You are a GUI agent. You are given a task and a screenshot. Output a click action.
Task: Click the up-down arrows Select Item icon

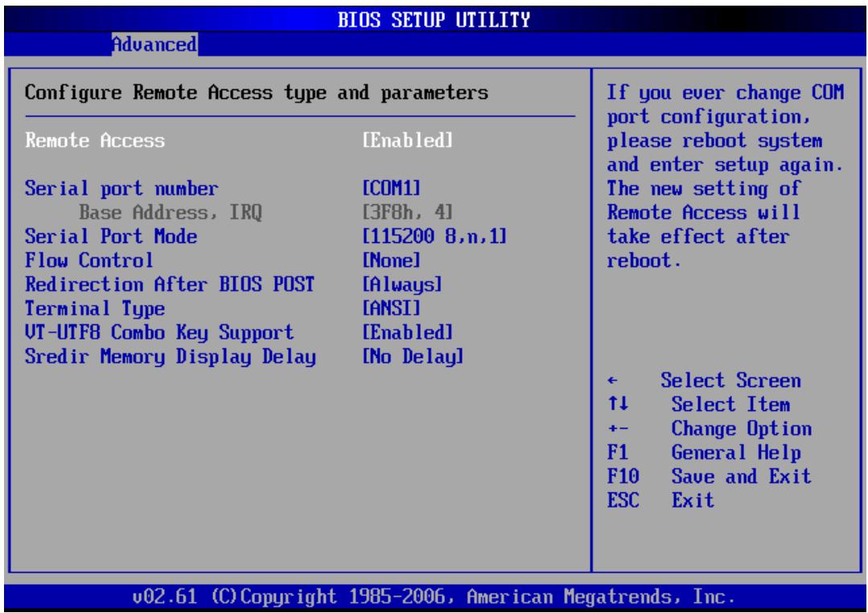618,404
